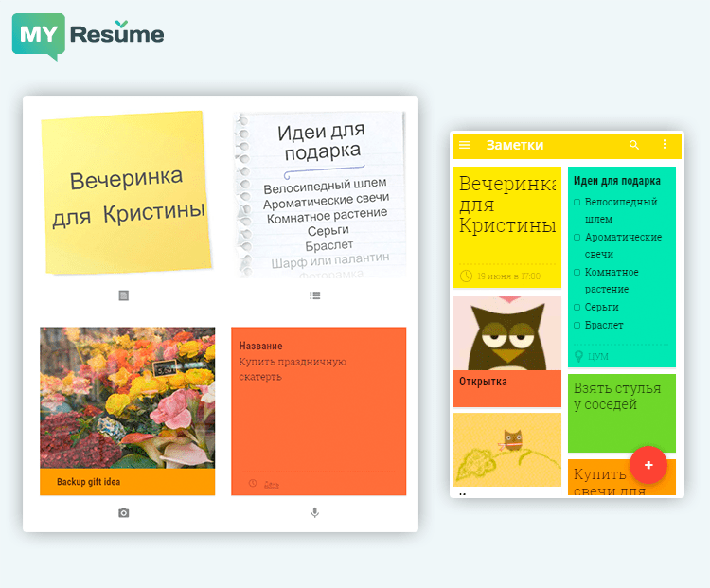This screenshot has height=588, width=710.
Task: Open the green Взять стулья у соседей note
Action: pyautogui.click(x=622, y=413)
